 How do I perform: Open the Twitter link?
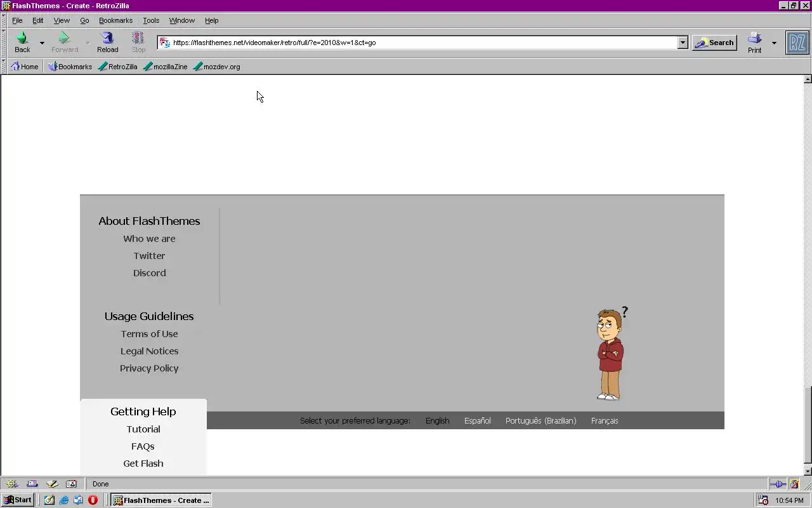click(x=149, y=256)
